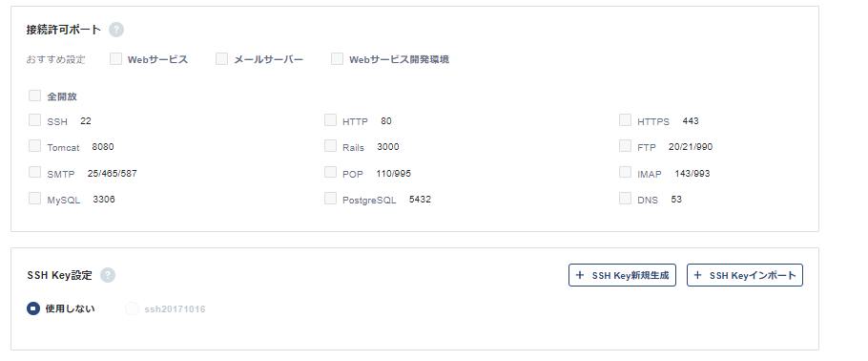The image size is (868, 361).
Task: Enable FTP 20/21/990 ports
Action: pos(626,146)
